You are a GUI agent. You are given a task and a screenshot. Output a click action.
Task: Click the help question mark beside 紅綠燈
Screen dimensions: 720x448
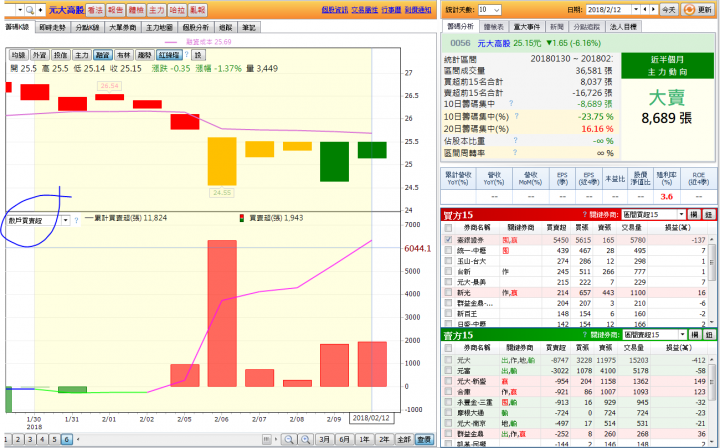pyautogui.click(x=186, y=55)
